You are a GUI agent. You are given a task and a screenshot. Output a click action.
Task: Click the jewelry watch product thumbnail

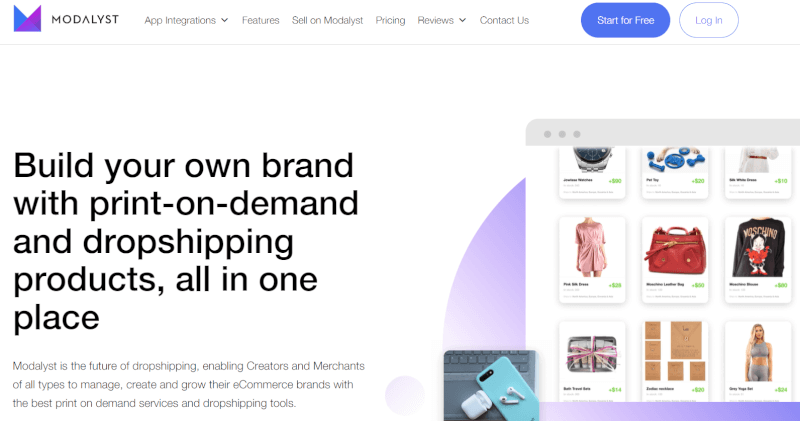click(592, 160)
